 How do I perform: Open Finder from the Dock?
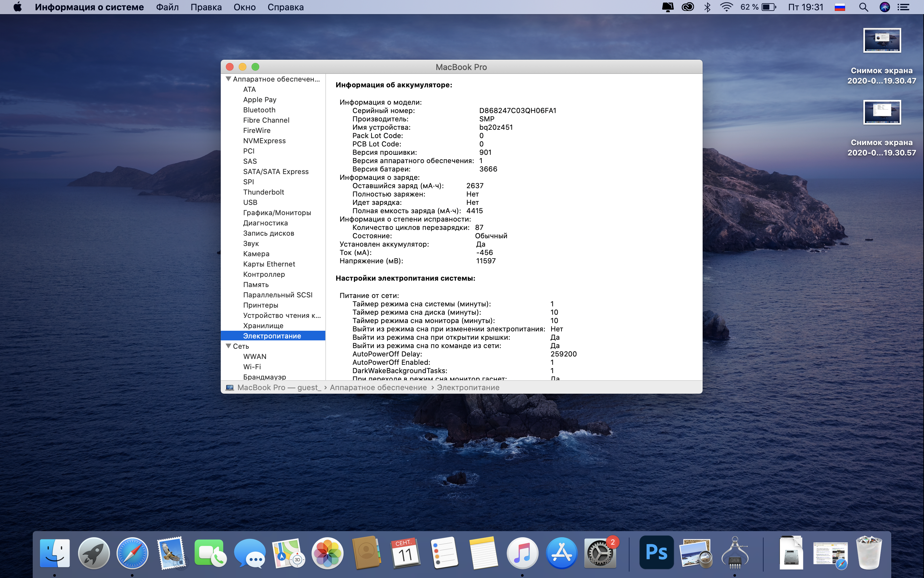[55, 553]
